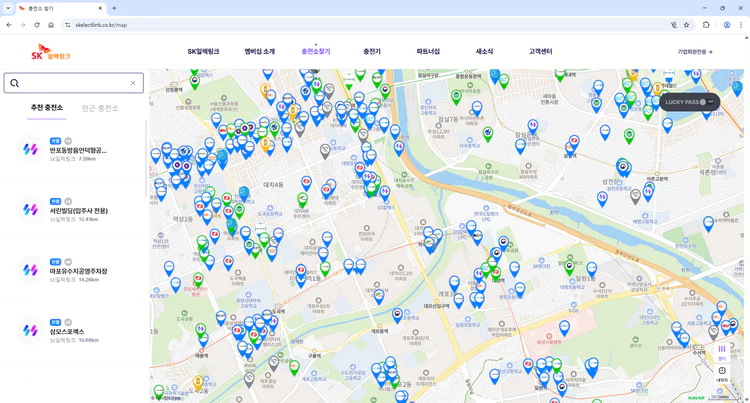Screen dimensions: 750x403
Task: Expand the tab search dropdown arrow
Action: [8, 8]
